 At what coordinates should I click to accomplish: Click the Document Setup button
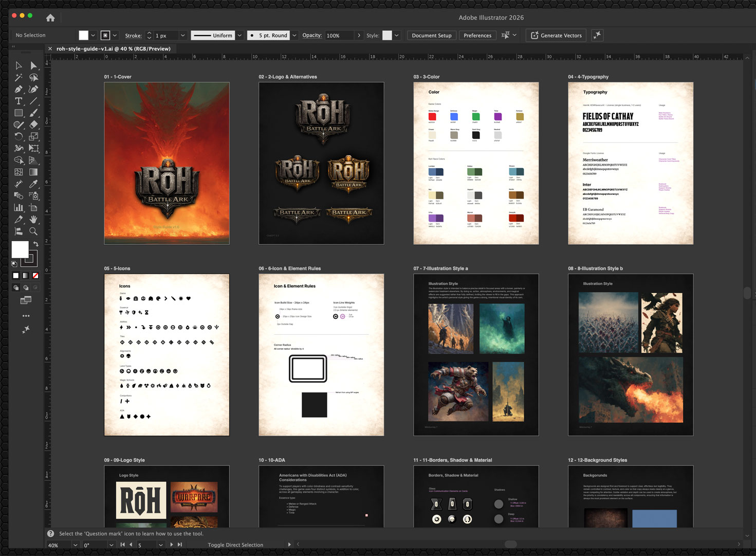432,35
